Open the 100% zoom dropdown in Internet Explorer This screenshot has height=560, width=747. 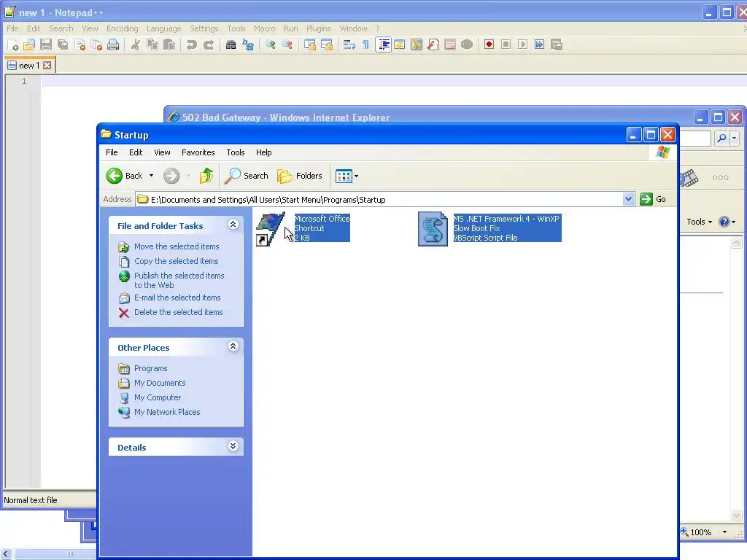(724, 532)
